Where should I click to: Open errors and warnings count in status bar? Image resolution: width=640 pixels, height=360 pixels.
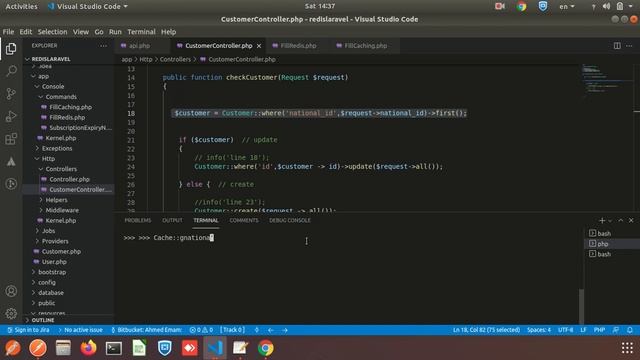(x=201, y=330)
